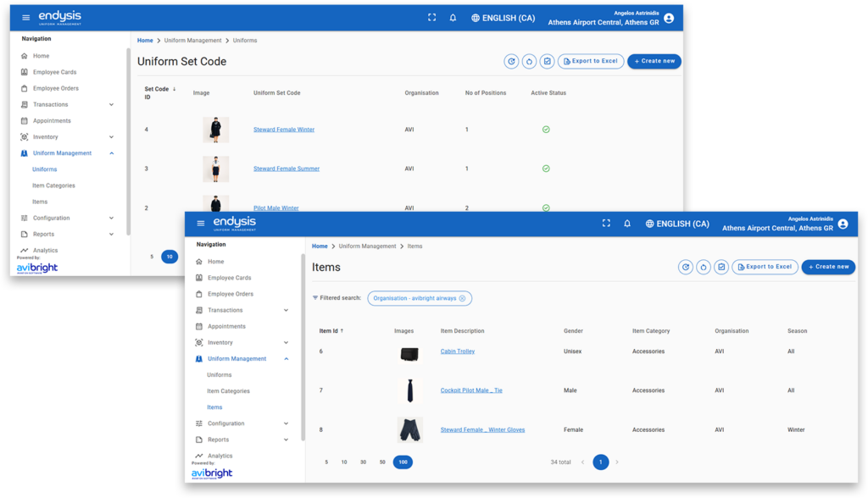Click refresh icon in Items toolbar
The height and width of the screenshot is (498, 868).
[685, 267]
